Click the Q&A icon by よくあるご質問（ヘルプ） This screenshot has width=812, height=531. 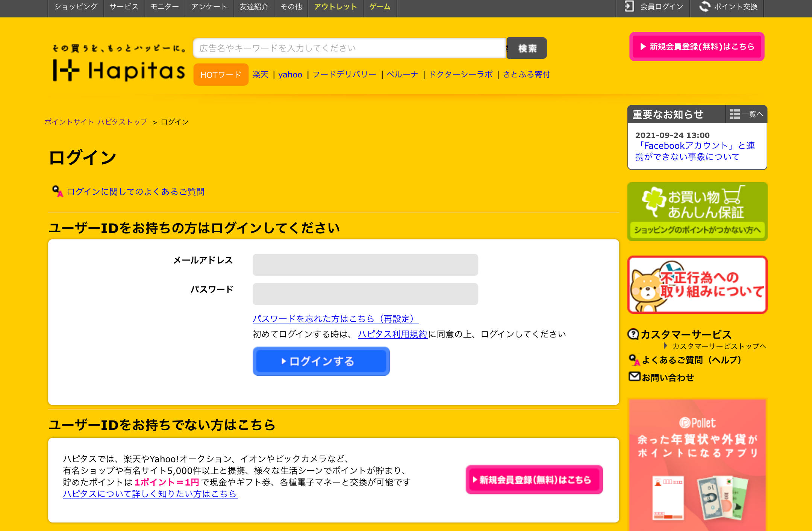[635, 360]
